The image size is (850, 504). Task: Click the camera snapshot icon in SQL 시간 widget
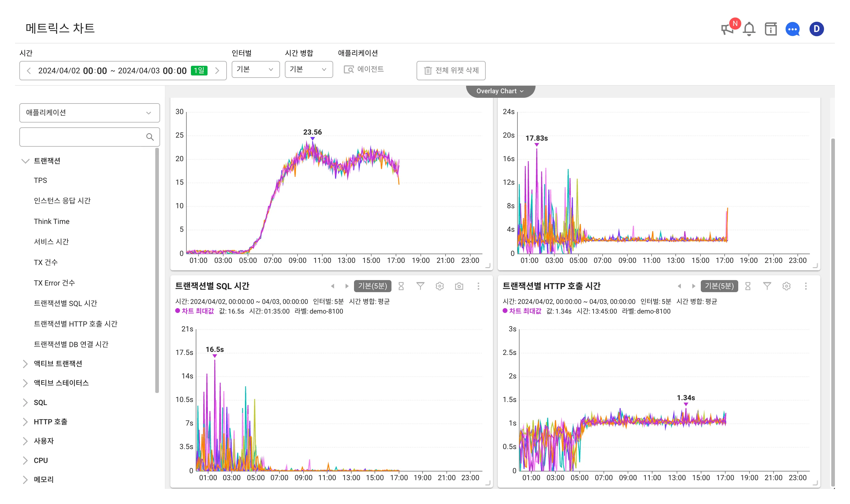[x=459, y=286]
